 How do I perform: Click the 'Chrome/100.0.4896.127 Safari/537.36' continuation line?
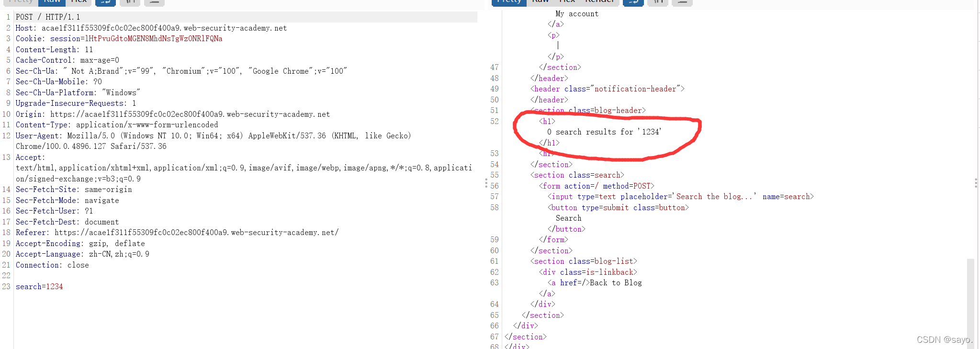(91, 146)
